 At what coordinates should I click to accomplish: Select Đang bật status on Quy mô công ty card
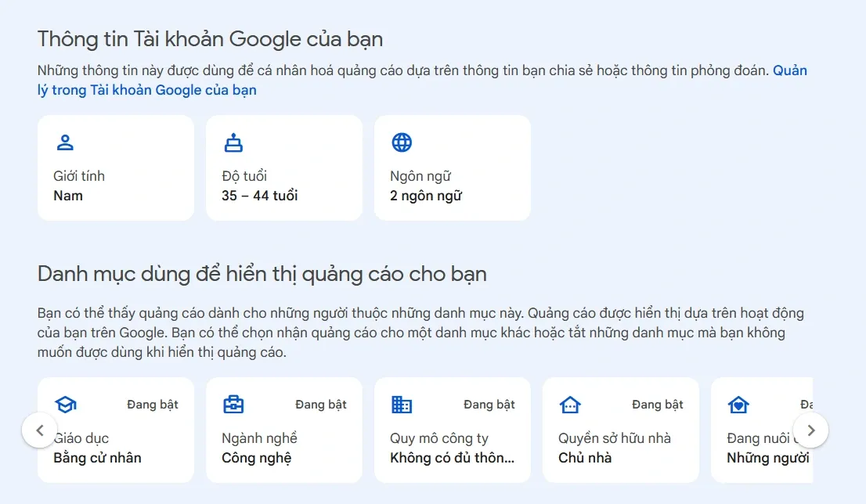[x=489, y=405]
